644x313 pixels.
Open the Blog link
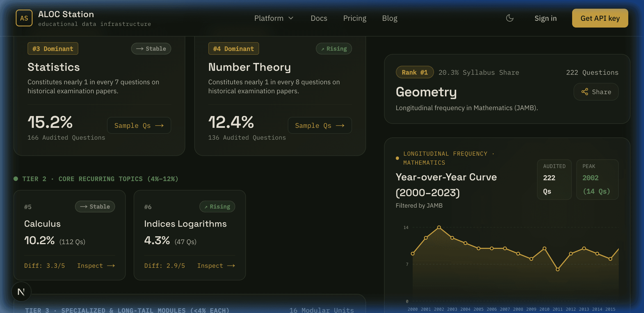(390, 18)
